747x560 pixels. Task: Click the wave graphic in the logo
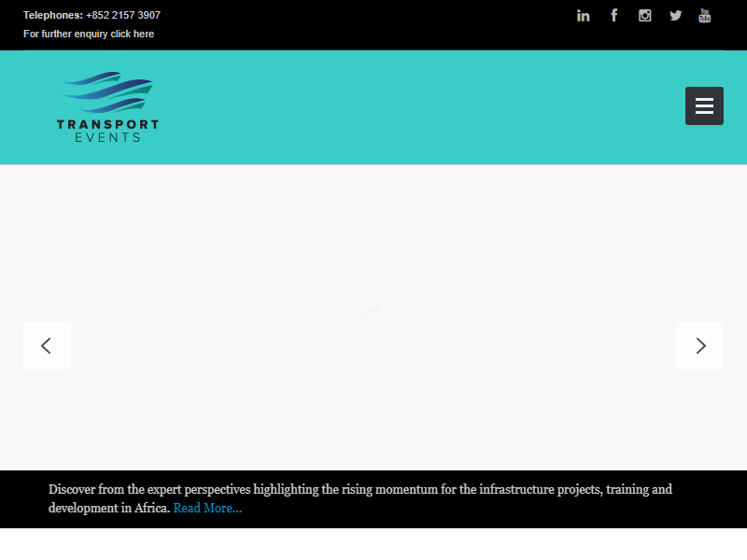click(108, 92)
